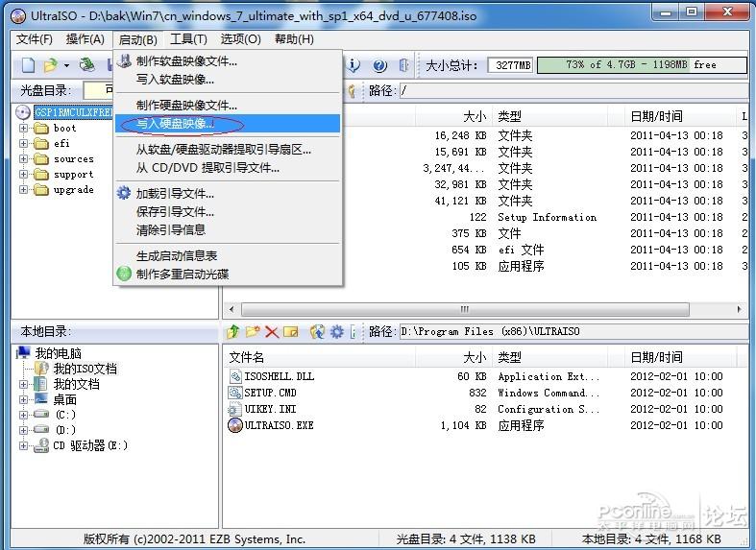The height and width of the screenshot is (550, 756).
Task: Click the blue gear icon in local toolbar
Action: coord(337,331)
